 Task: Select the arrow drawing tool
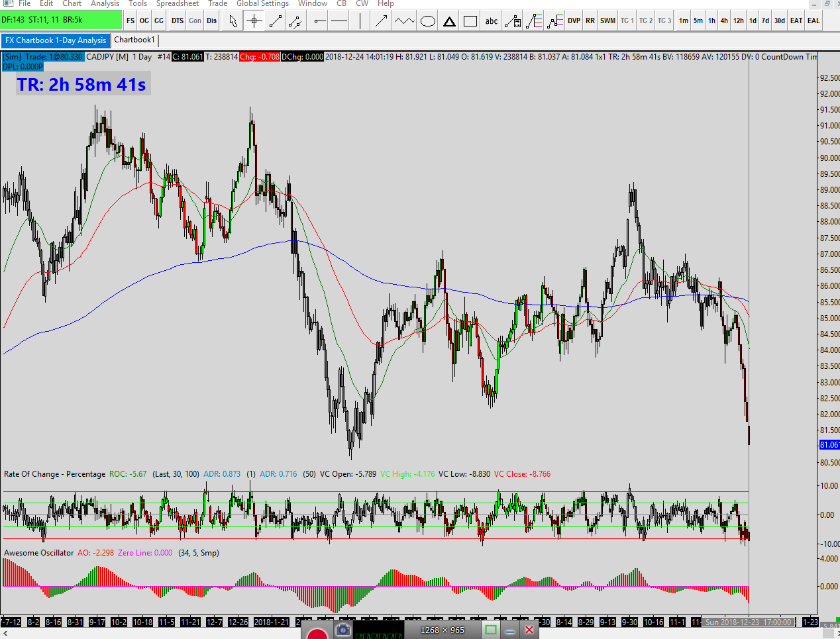pyautogui.click(x=381, y=21)
